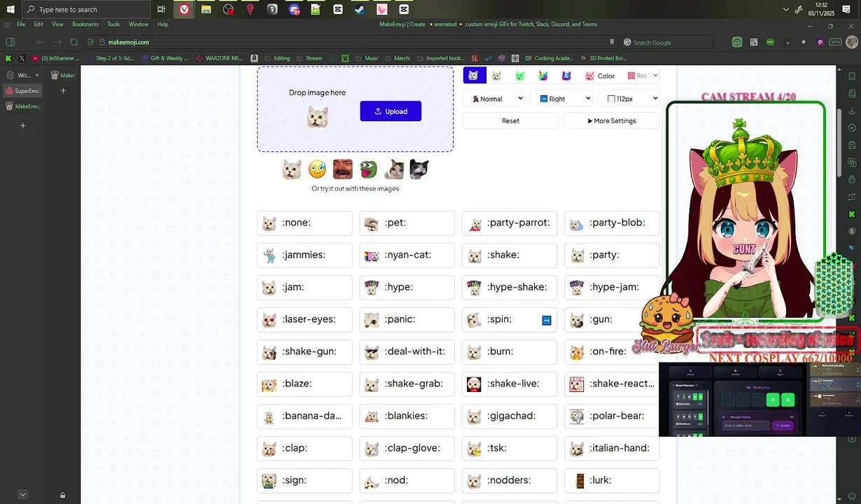Select the :sign: effect
This screenshot has height=504, width=861.
coord(304,480)
